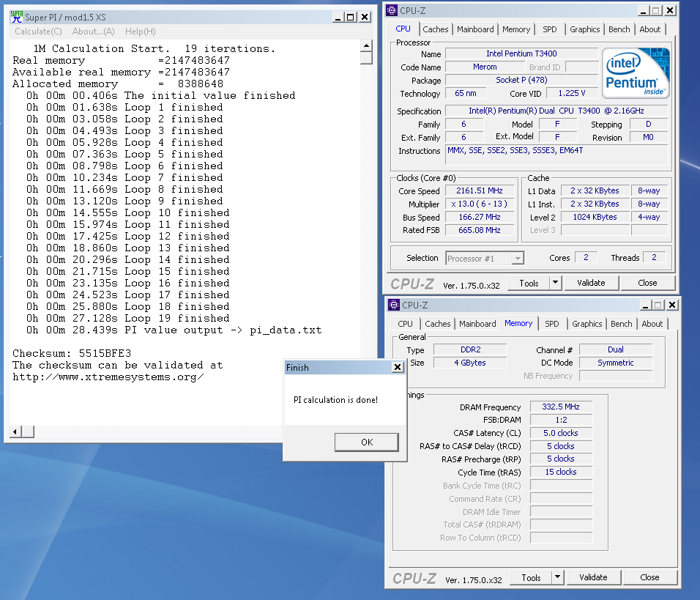Click the Intel Pentium inside logo

636,73
